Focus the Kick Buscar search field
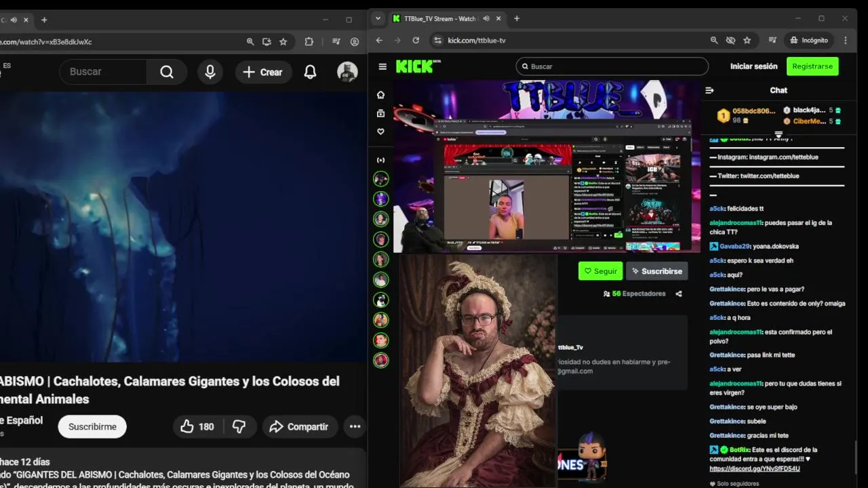This screenshot has width=868, height=488. pos(612,66)
